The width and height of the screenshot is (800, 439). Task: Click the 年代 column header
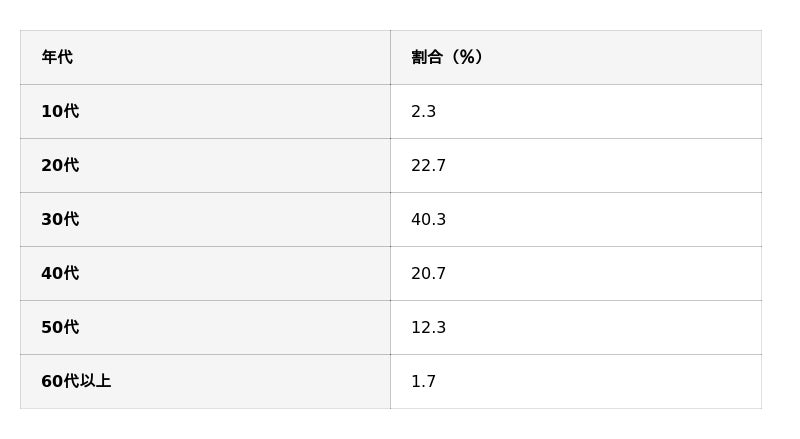pos(57,58)
